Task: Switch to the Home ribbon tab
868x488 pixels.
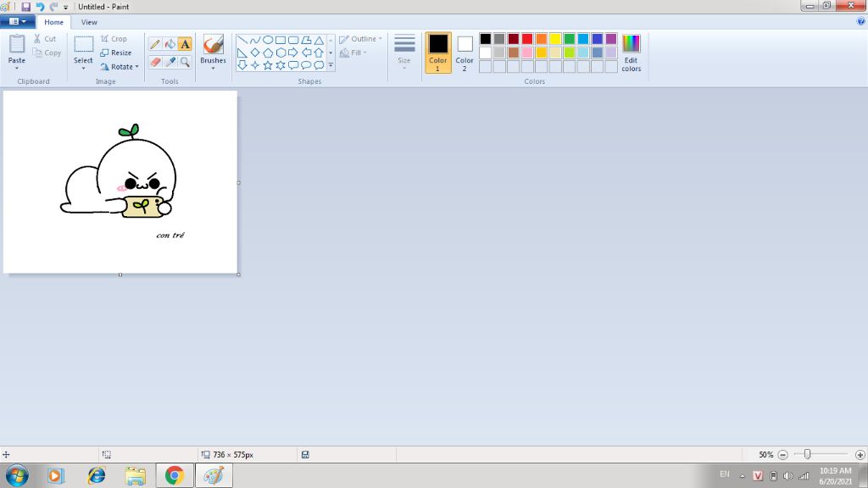Action: pos(53,22)
